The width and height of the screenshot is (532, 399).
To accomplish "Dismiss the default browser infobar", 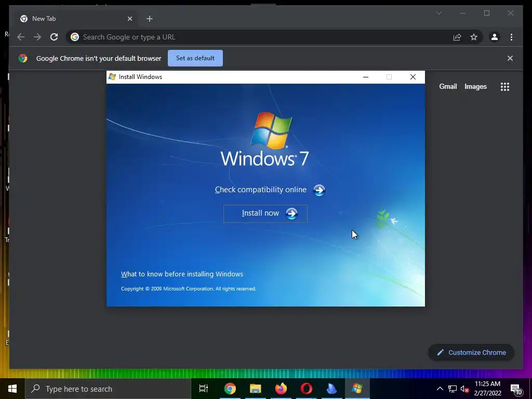I will click(510, 58).
